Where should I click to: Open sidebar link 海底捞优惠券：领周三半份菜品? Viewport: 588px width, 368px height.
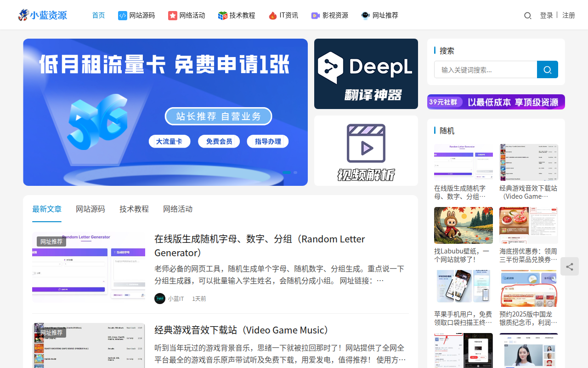(x=529, y=255)
